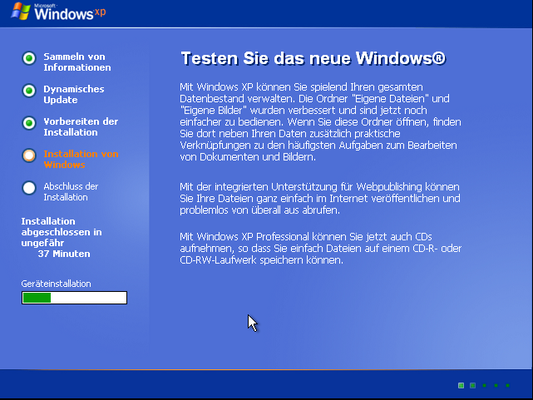
Task: Click the second green square indicator
Action: [472, 385]
